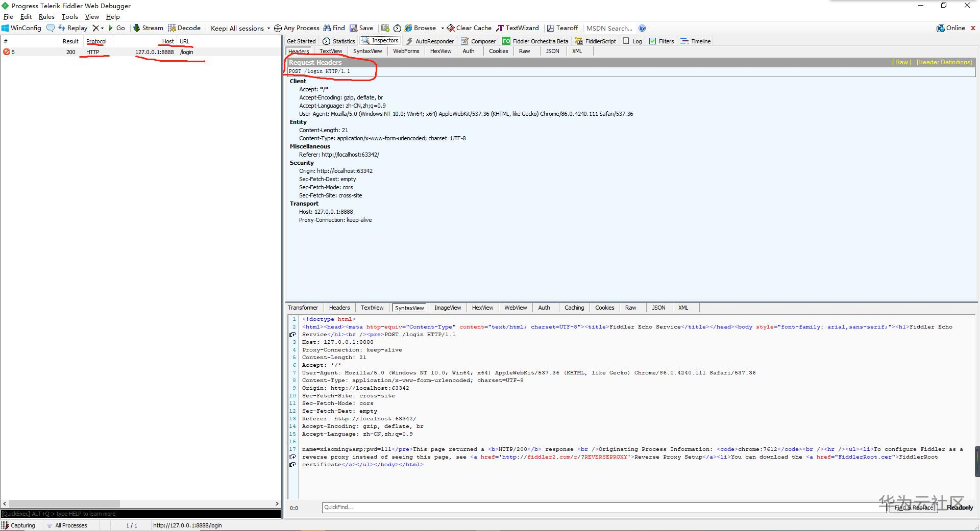Open the View menu

[92, 17]
